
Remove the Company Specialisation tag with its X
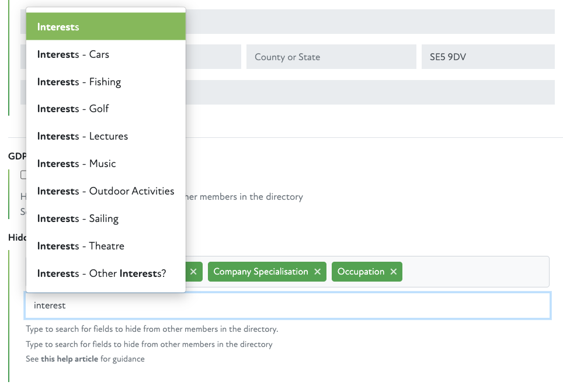coord(318,272)
